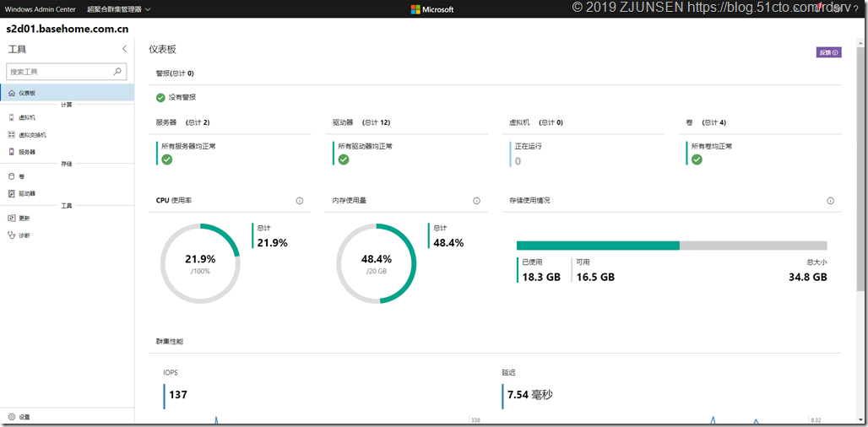The image size is (868, 427).
Task: Show info for 存储使用情况
Action: 830,201
